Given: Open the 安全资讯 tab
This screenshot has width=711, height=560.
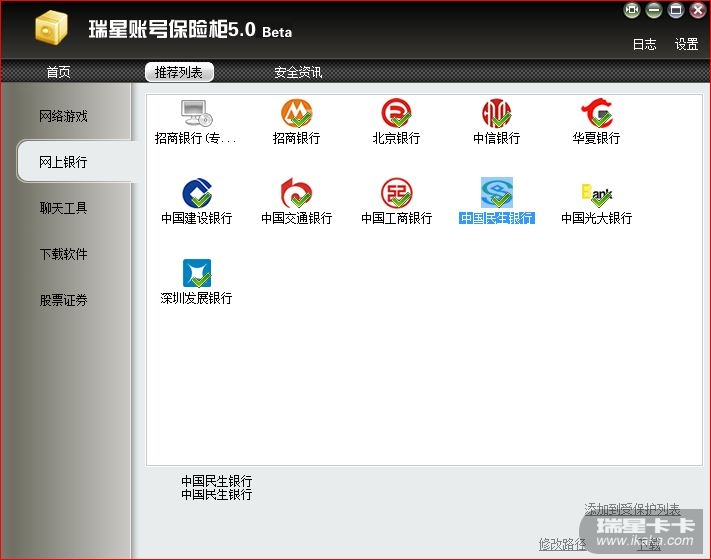Looking at the screenshot, I should [x=298, y=72].
